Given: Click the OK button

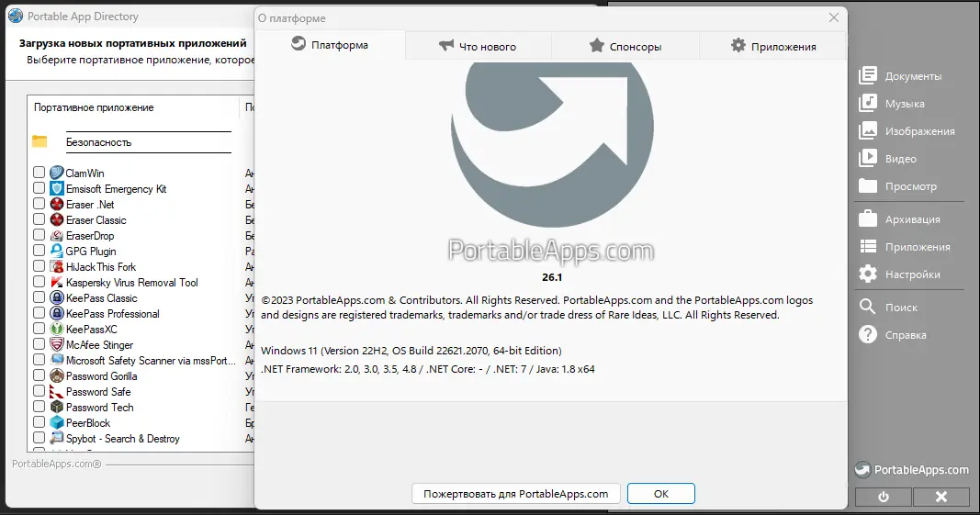Looking at the screenshot, I should pyautogui.click(x=661, y=494).
